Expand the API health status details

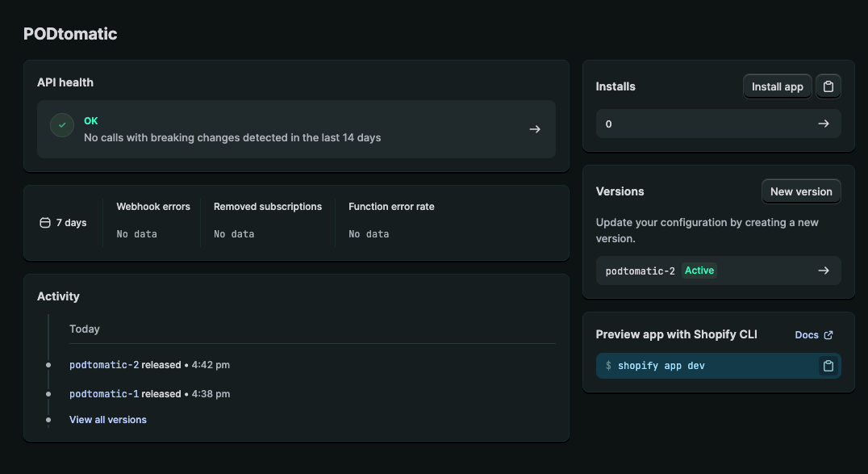point(295,129)
